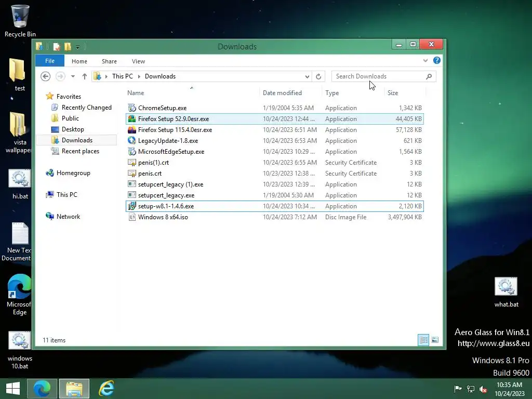Select ChromeSetup.exe file icon
The image size is (532, 399).
coord(132,108)
